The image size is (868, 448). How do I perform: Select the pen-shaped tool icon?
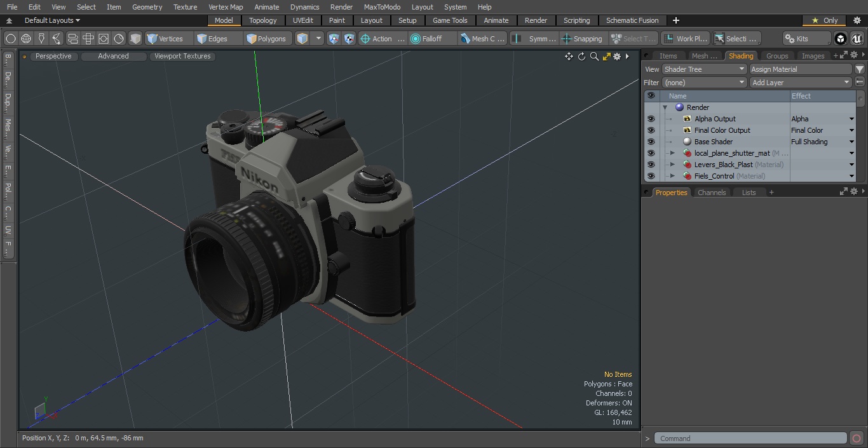tap(41, 39)
